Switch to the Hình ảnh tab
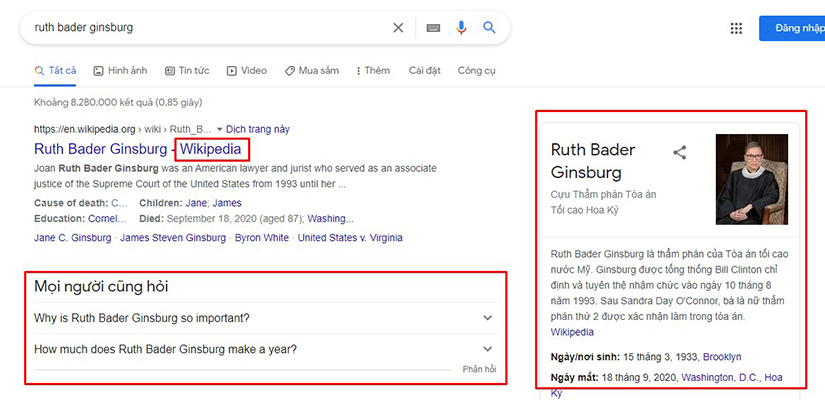 click(x=120, y=71)
